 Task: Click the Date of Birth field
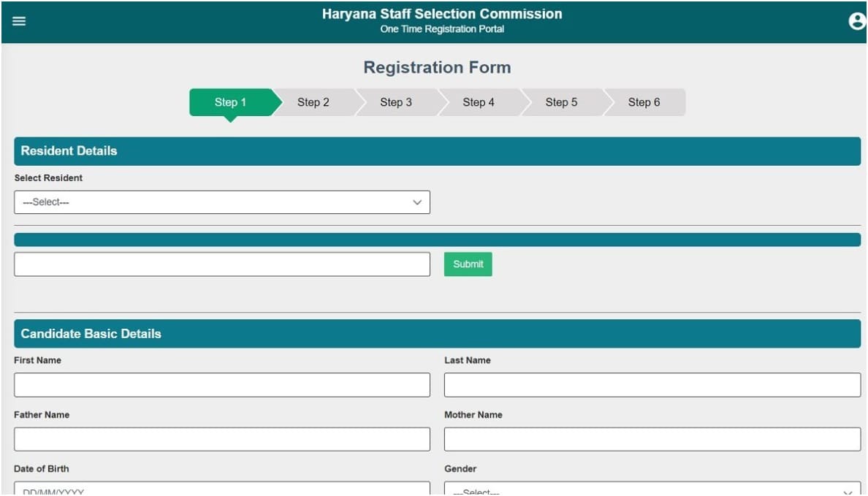coord(222,488)
